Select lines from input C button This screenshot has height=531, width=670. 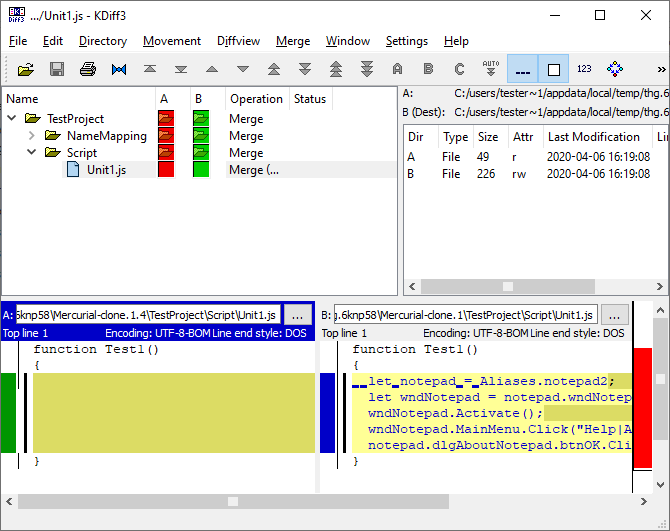[x=459, y=69]
